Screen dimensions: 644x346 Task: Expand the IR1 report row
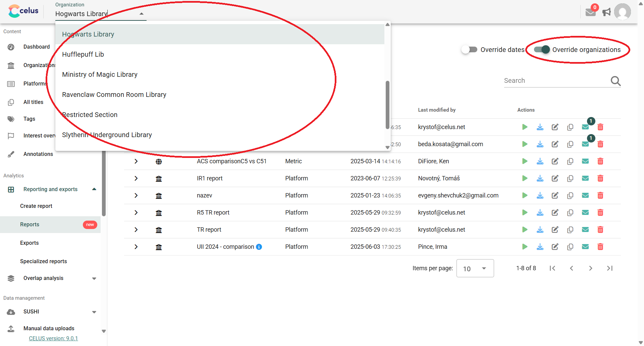click(136, 178)
